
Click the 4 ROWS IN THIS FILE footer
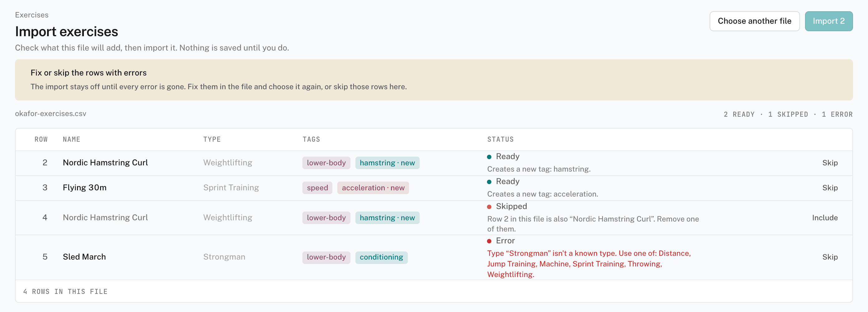(x=65, y=291)
